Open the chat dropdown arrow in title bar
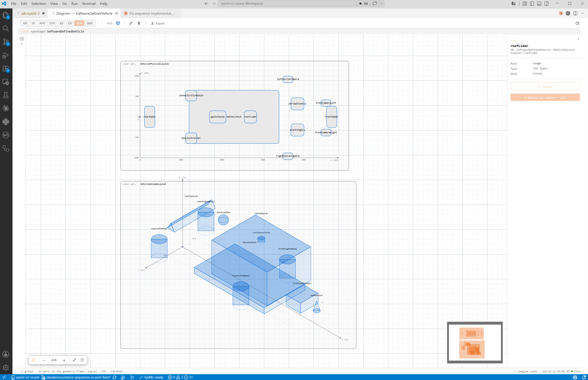588x380 pixels. pyautogui.click(x=381, y=4)
